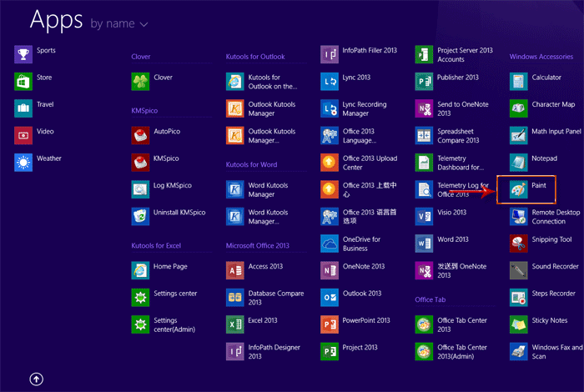Launch OneNote 2013
The width and height of the screenshot is (584, 392).
[330, 270]
